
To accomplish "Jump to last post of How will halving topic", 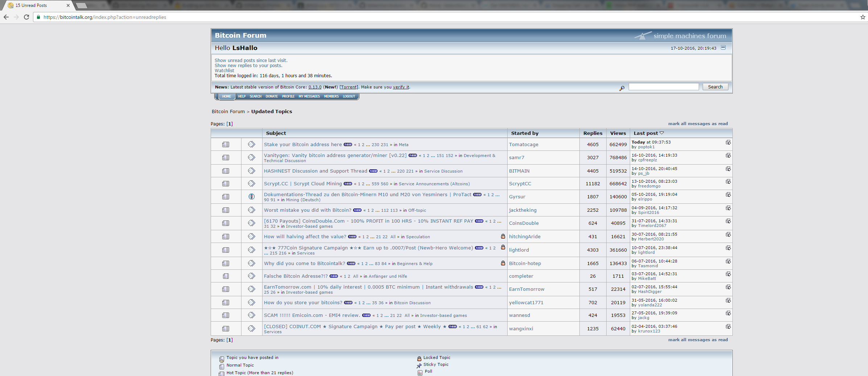I will pyautogui.click(x=728, y=235).
